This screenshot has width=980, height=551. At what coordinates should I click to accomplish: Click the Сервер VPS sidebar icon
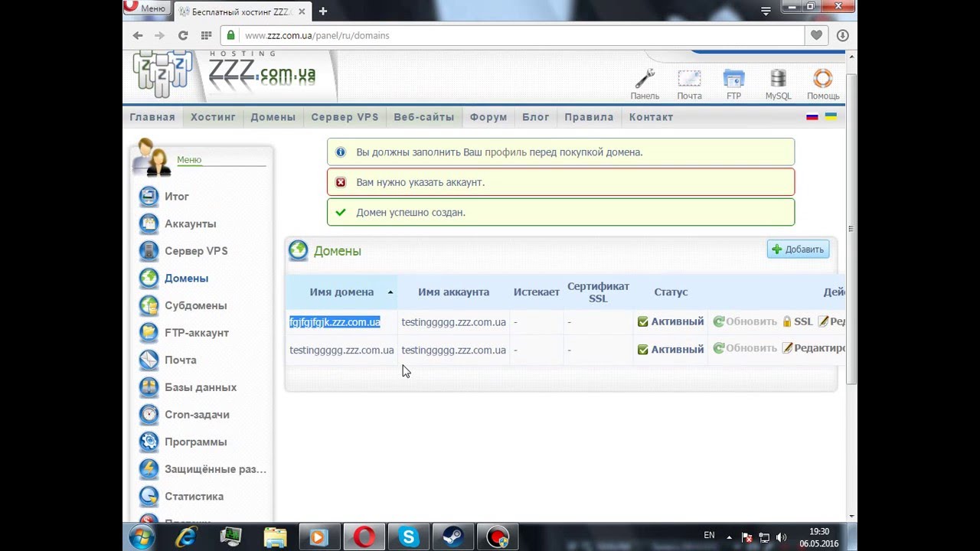[149, 251]
